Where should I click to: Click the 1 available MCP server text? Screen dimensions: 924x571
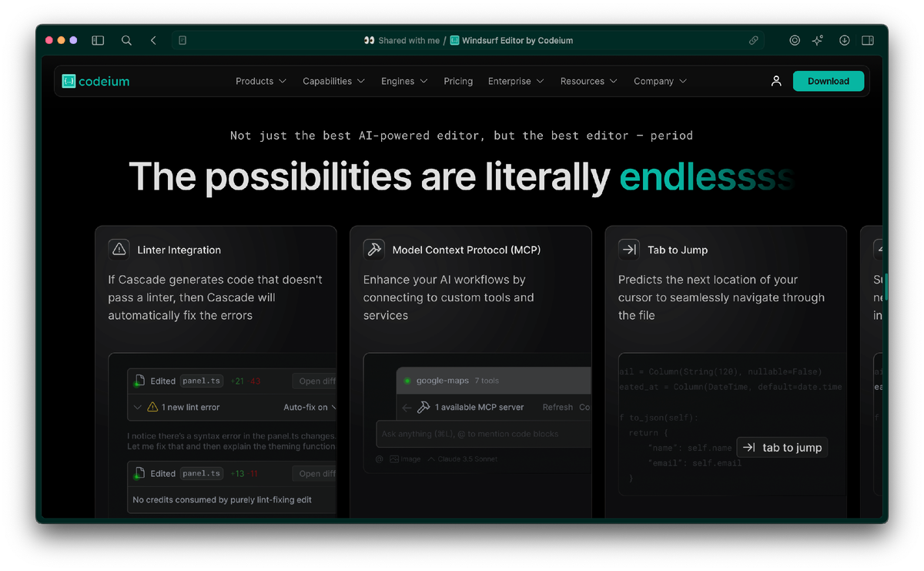(x=479, y=408)
